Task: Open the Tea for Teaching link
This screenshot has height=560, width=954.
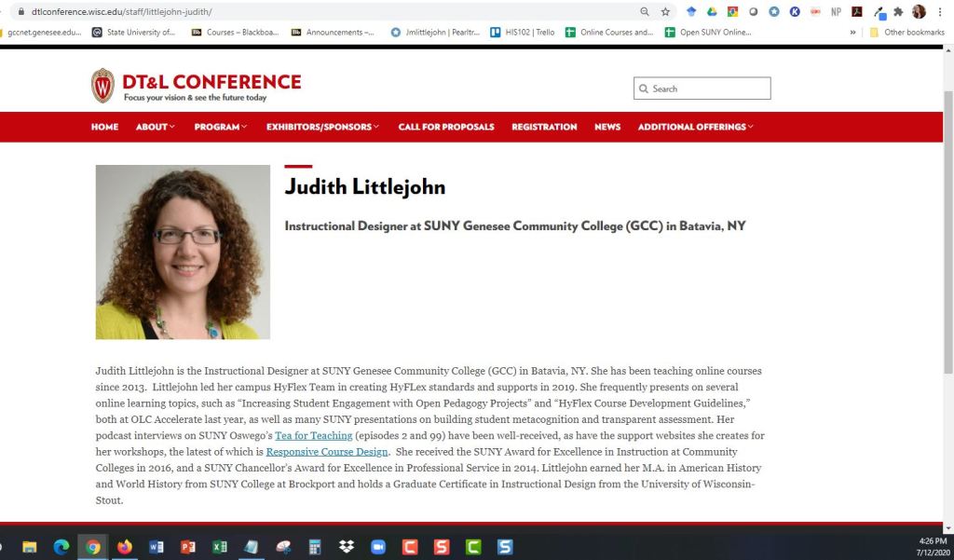Action: (x=314, y=435)
